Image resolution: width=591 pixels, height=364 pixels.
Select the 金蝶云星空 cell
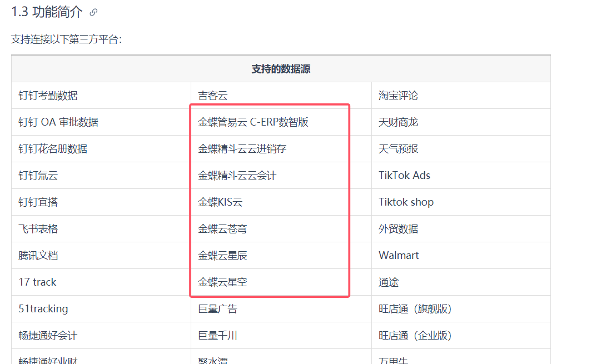[x=281, y=282]
